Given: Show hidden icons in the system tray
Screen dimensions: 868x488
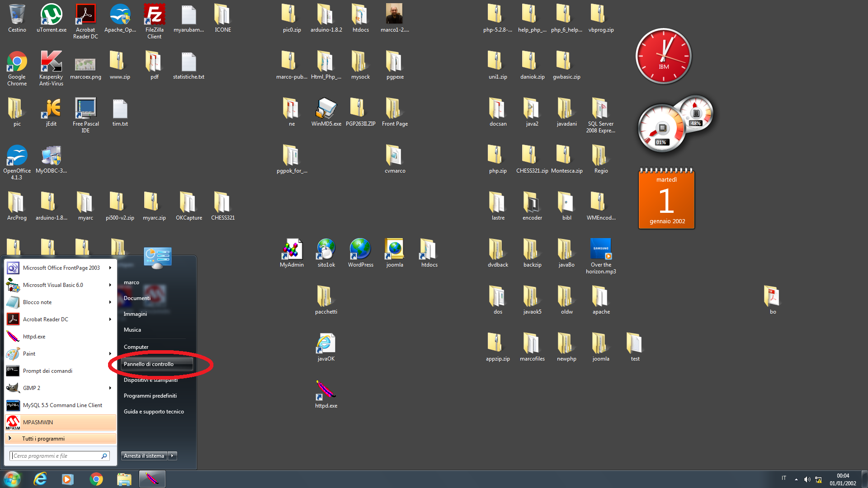Looking at the screenshot, I should pyautogui.click(x=796, y=479).
